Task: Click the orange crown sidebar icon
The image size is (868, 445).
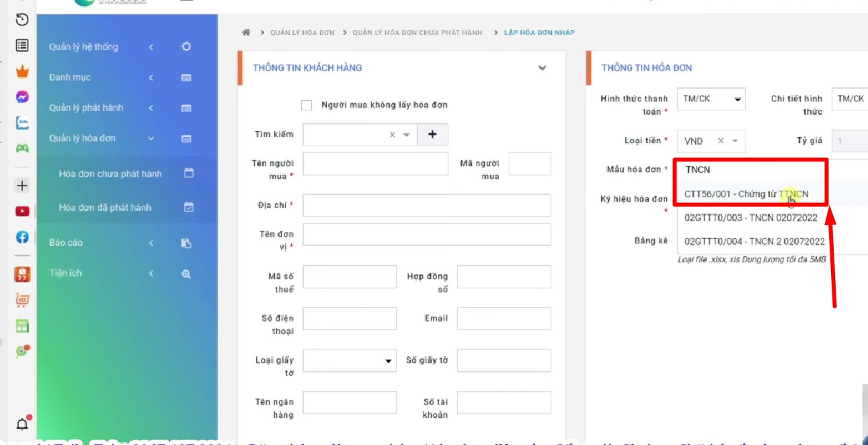Action: coord(22,71)
